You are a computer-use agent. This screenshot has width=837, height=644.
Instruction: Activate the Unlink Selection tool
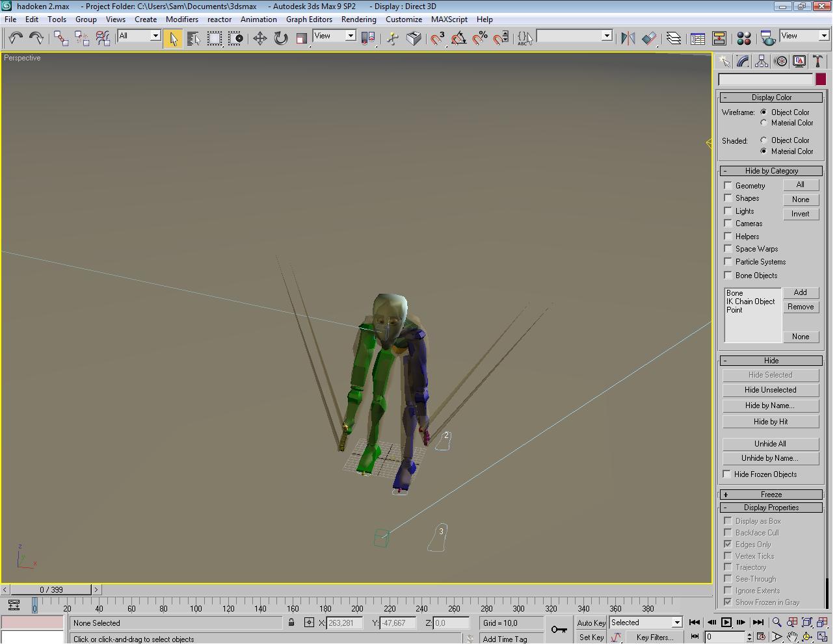point(82,38)
